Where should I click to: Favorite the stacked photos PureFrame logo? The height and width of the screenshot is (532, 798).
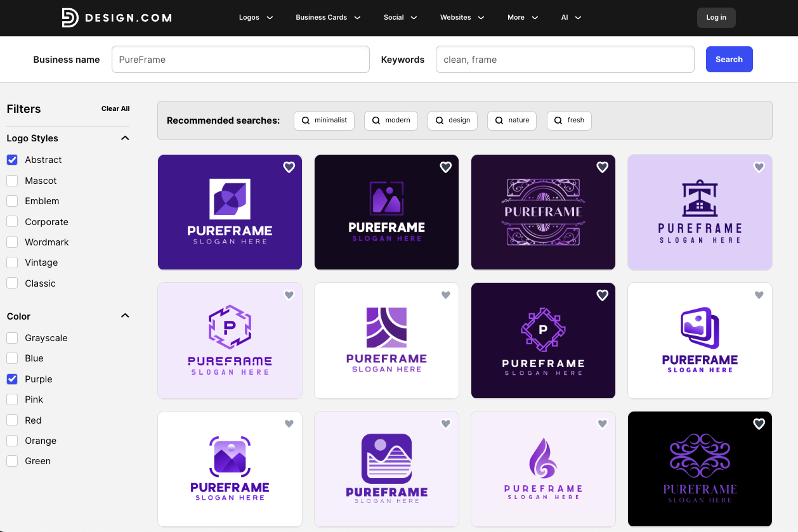point(759,295)
